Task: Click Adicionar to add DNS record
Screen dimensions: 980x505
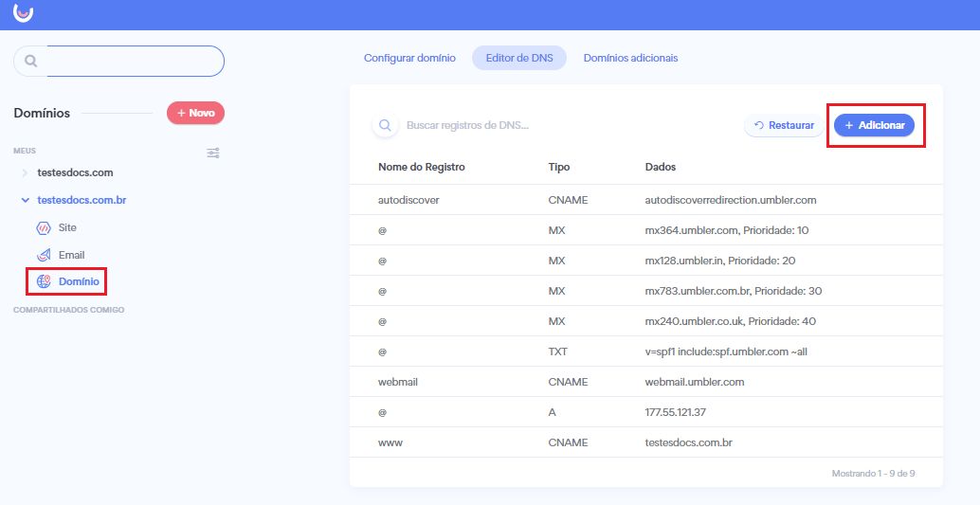Action: [874, 125]
